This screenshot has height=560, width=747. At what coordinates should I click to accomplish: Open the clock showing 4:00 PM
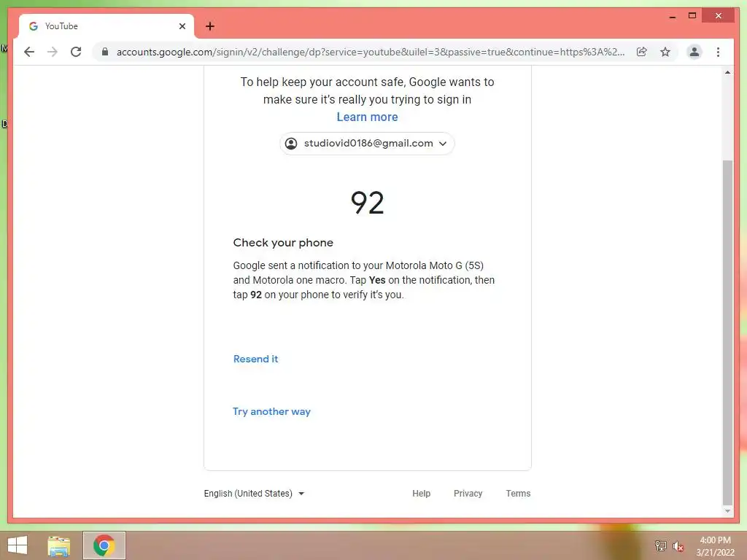(x=715, y=546)
